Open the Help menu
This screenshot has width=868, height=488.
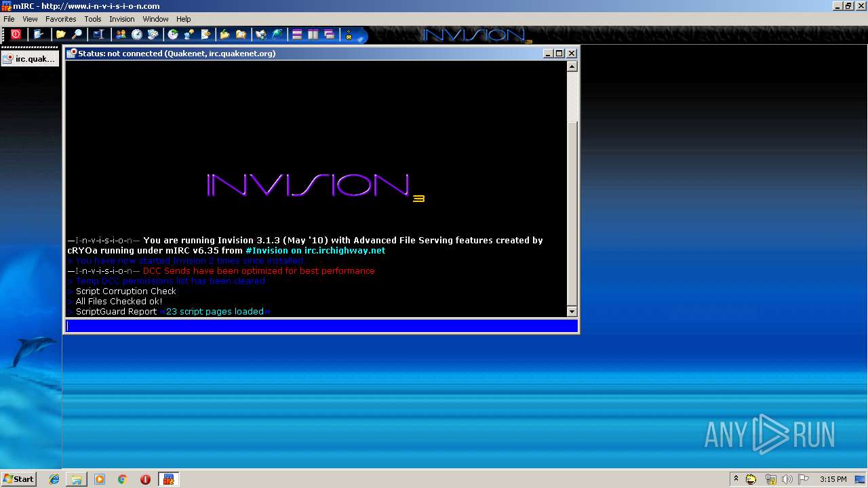tap(183, 19)
